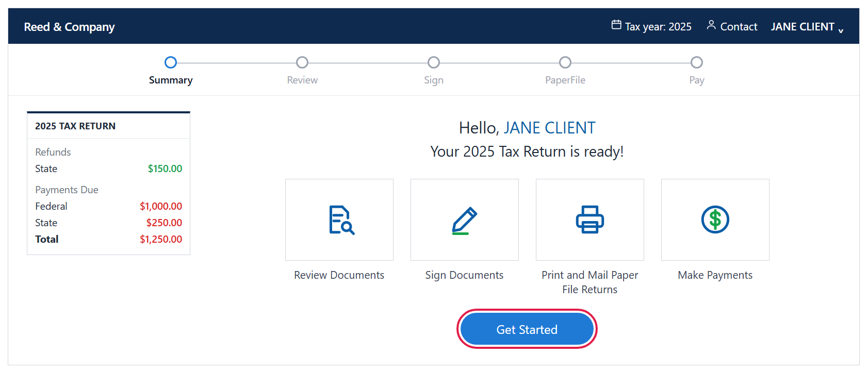Click 'Your 2025 Tax Return is ready!' text
868x371 pixels.
coord(527,151)
